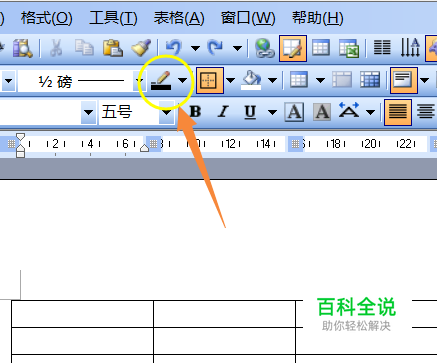437x363 pixels.
Task: Click the Research magnifier icon
Action: [x=23, y=48]
